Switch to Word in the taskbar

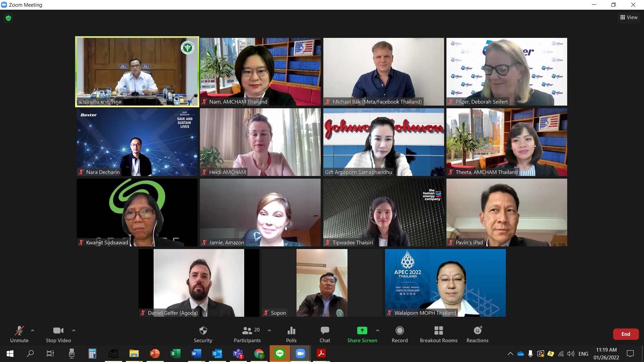(196, 354)
